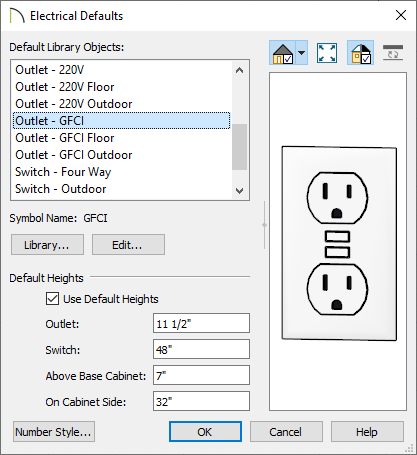Click the GFCI outlet preview image
417x455 pixels.
[339, 243]
